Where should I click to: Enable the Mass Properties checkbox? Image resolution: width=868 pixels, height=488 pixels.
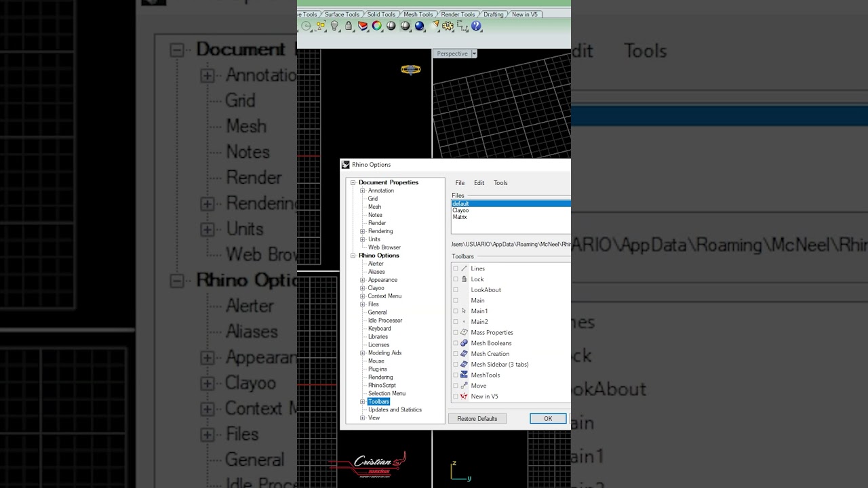pyautogui.click(x=456, y=332)
